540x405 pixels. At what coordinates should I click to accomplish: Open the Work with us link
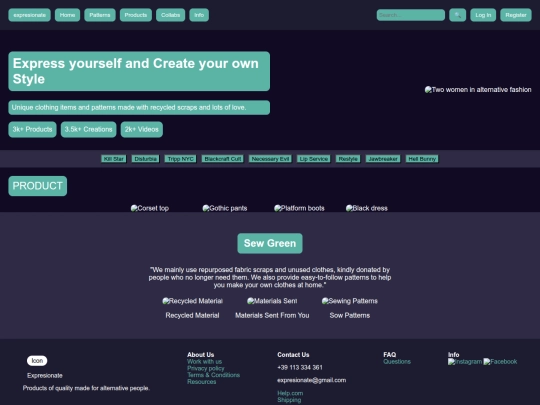click(x=205, y=362)
